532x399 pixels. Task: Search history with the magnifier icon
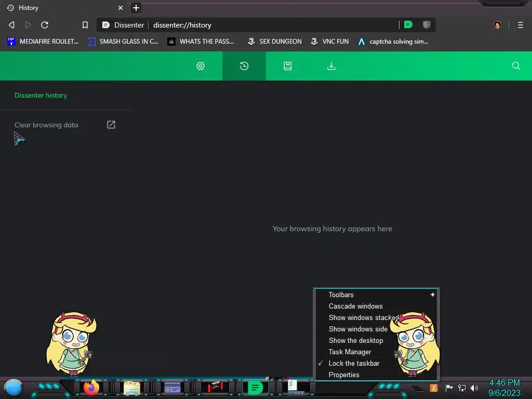[516, 66]
